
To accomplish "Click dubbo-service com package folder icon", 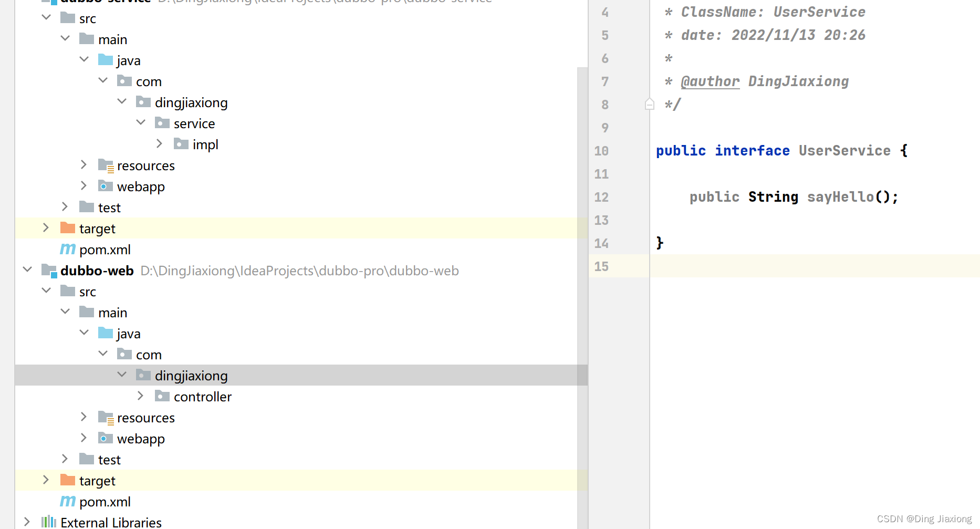I will [x=124, y=80].
